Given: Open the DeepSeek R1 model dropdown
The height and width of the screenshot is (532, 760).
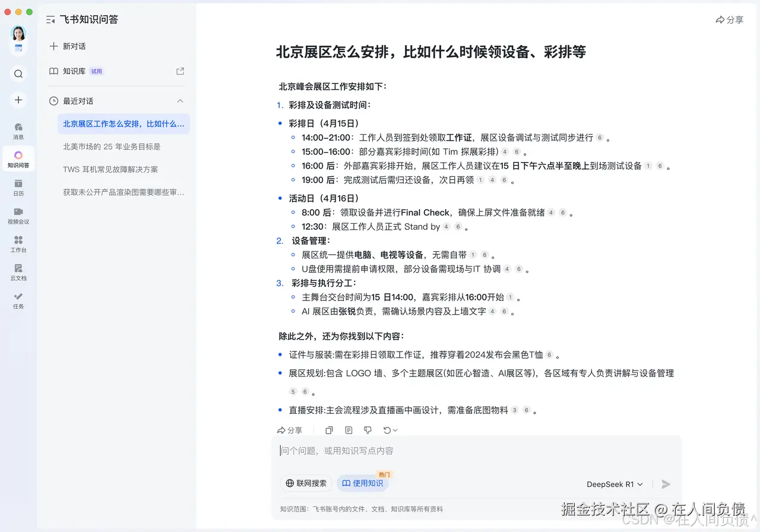Looking at the screenshot, I should coord(615,484).
